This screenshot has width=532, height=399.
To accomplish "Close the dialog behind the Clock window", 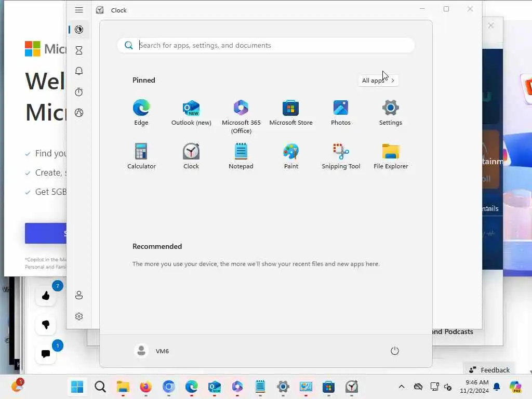I will tap(490, 25).
